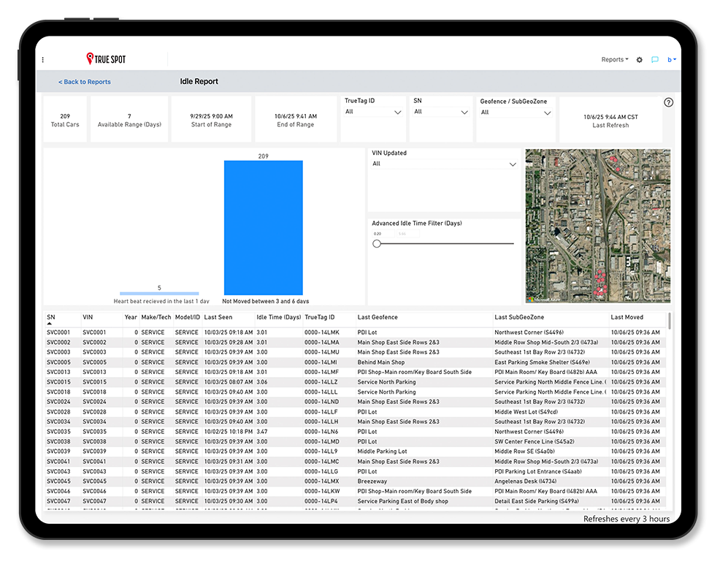728x575 pixels.
Task: Click the SN column sort arrow
Action: tap(50, 324)
